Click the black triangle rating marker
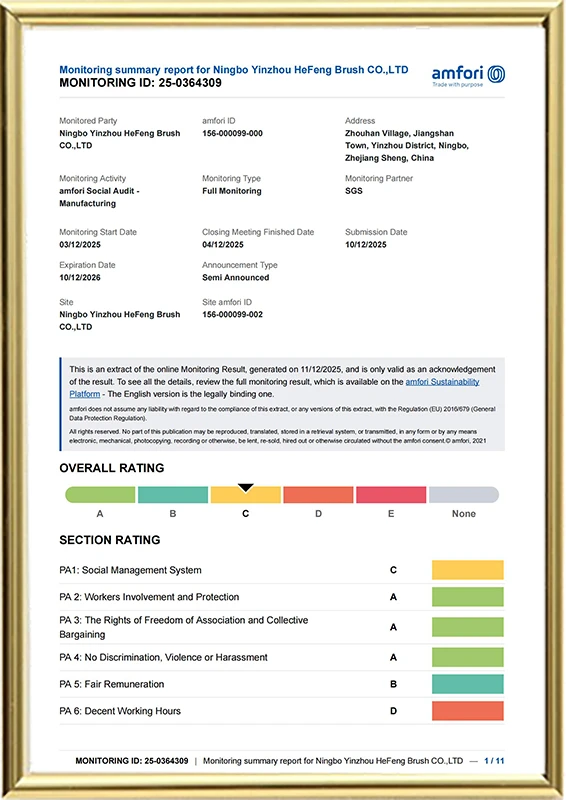Screen dimensions: 566x800 click(245, 488)
